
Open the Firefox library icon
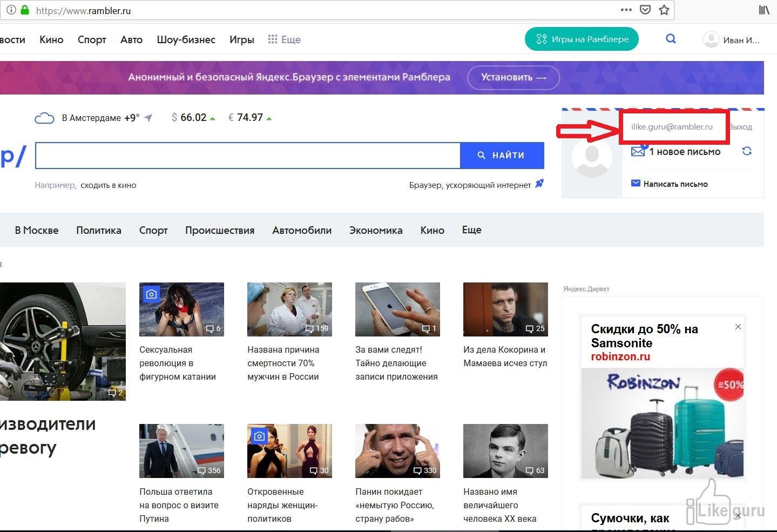point(764,10)
